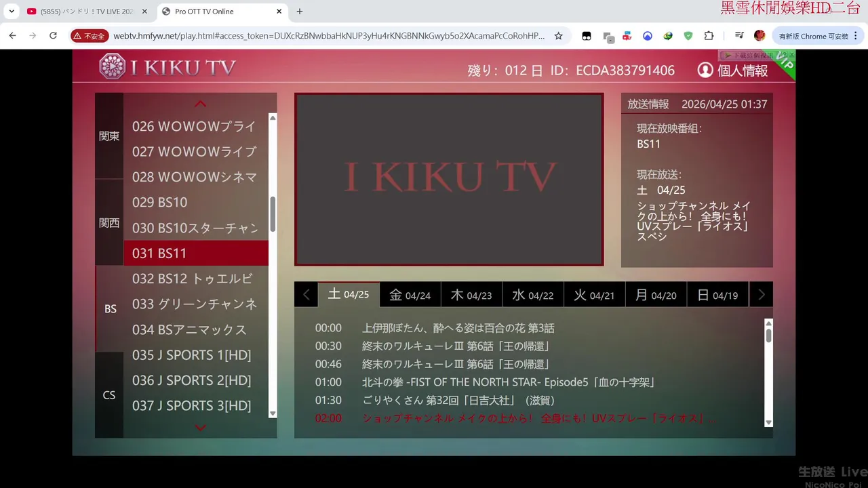The image size is (868, 488).
Task: Click channel list scrollbar up arrow
Action: tap(273, 118)
